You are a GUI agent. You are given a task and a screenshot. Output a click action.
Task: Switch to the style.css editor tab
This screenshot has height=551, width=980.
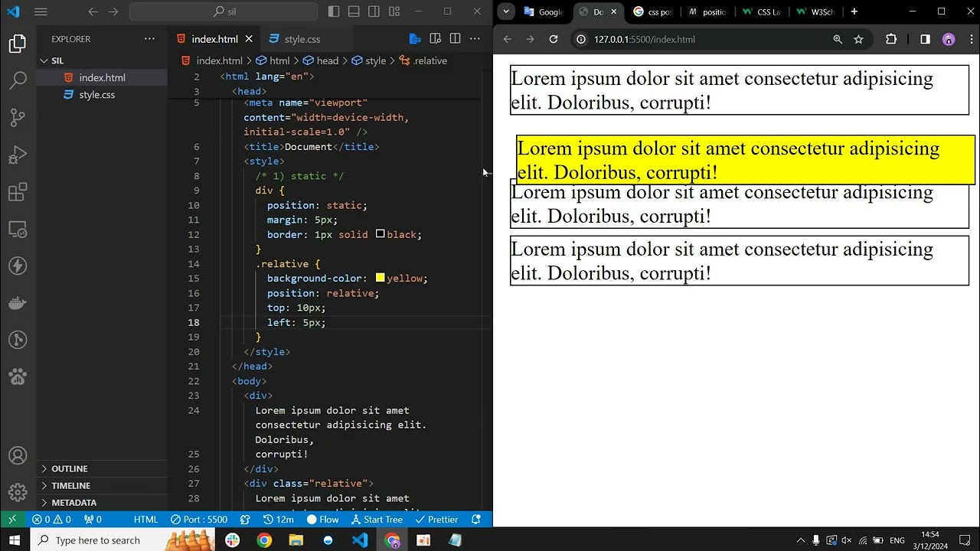coord(302,39)
